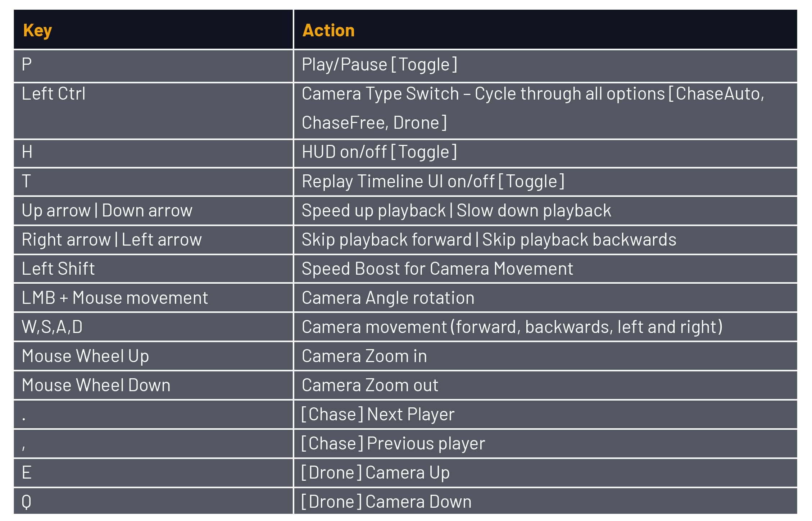The image size is (812, 521).
Task: Click Skip playback forward action text
Action: point(386,239)
